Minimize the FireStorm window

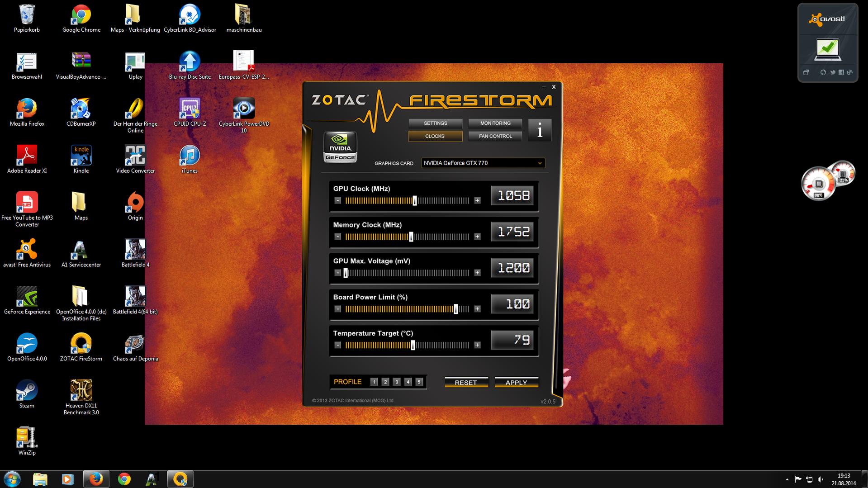(544, 87)
